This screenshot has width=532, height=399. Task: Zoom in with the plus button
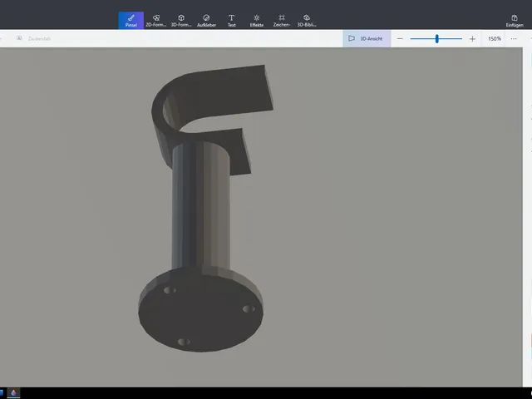pos(472,39)
